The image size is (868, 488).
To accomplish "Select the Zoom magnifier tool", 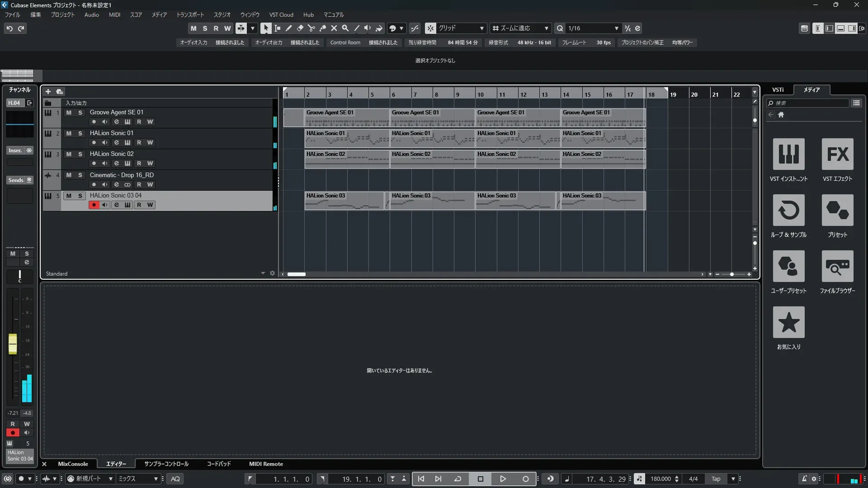I will point(345,28).
